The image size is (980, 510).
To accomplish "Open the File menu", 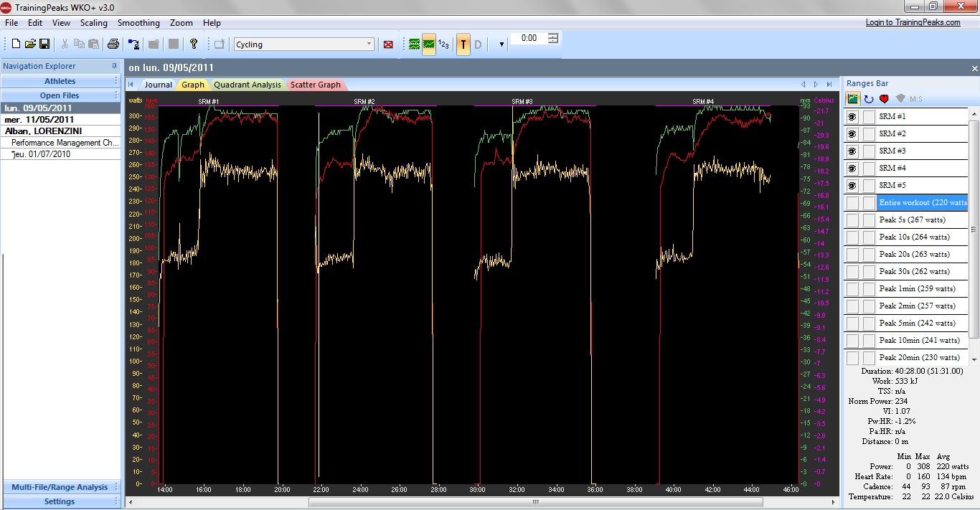I will click(x=11, y=23).
